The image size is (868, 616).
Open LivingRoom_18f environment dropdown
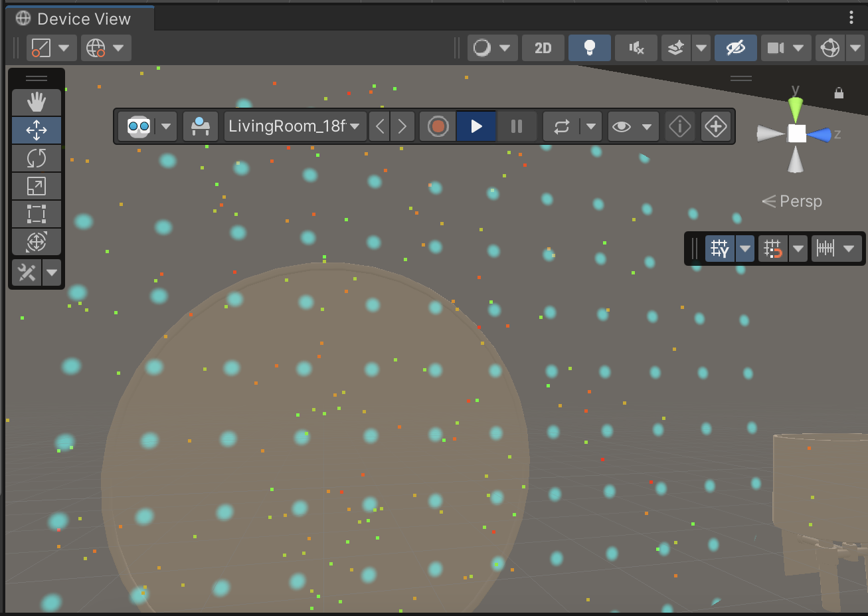click(x=295, y=126)
